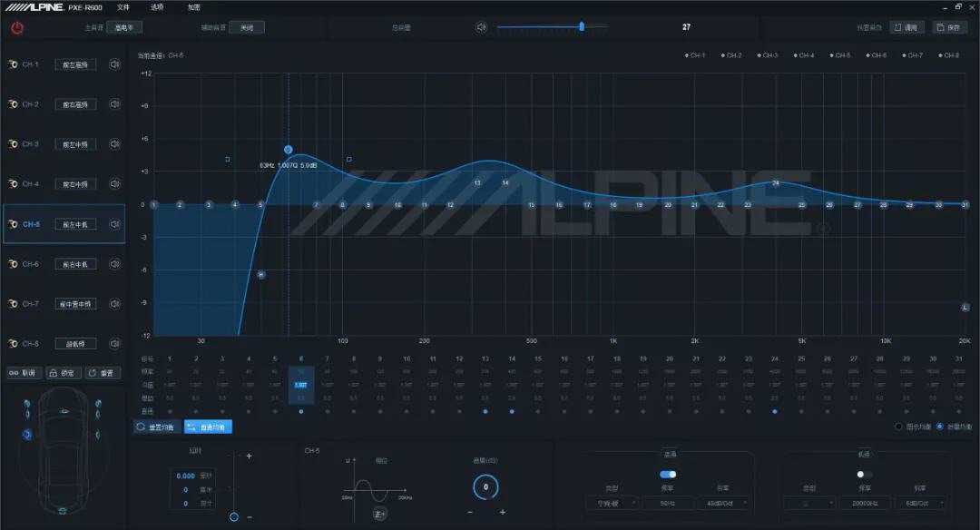The image size is (980, 530).
Task: Select EQ node 14 on the curve
Action: point(505,182)
